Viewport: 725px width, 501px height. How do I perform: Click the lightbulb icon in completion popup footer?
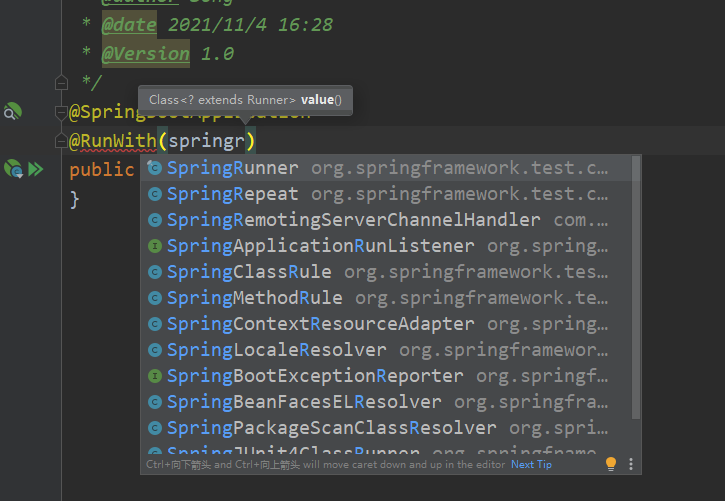611,464
